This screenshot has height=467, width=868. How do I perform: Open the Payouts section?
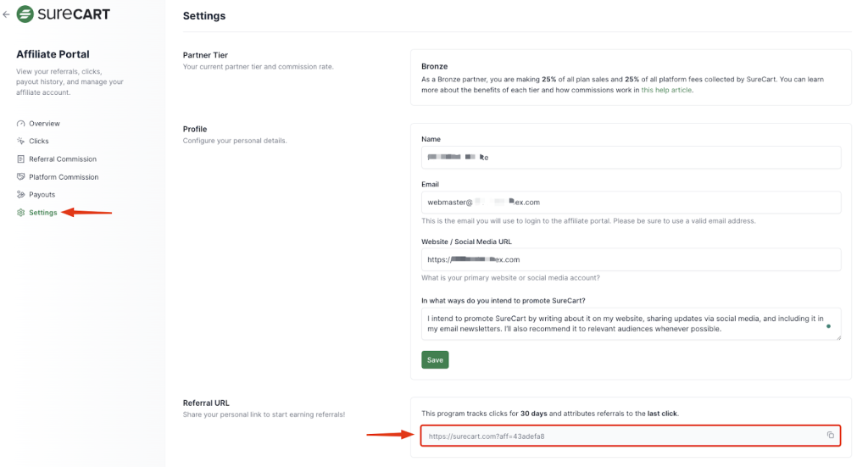[x=42, y=195]
